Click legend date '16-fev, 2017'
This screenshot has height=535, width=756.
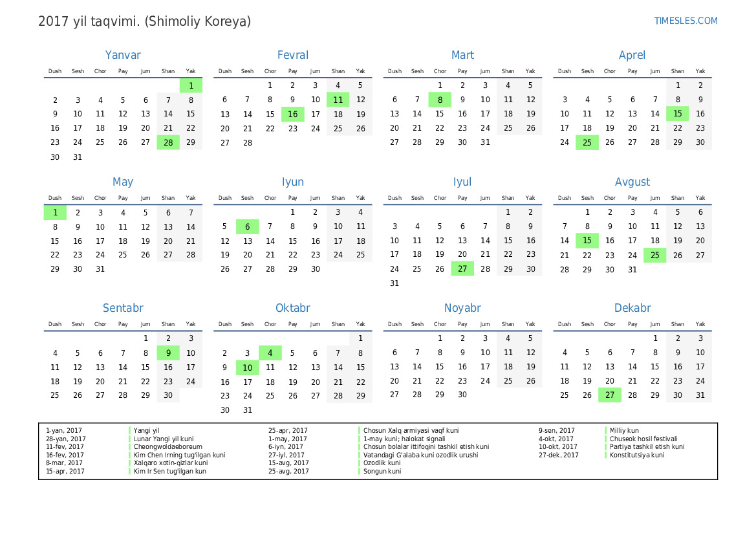65,455
